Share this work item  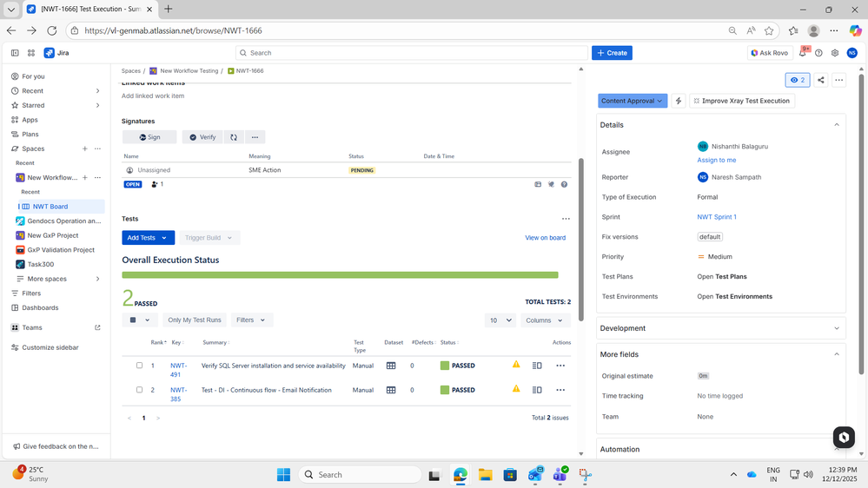(821, 80)
